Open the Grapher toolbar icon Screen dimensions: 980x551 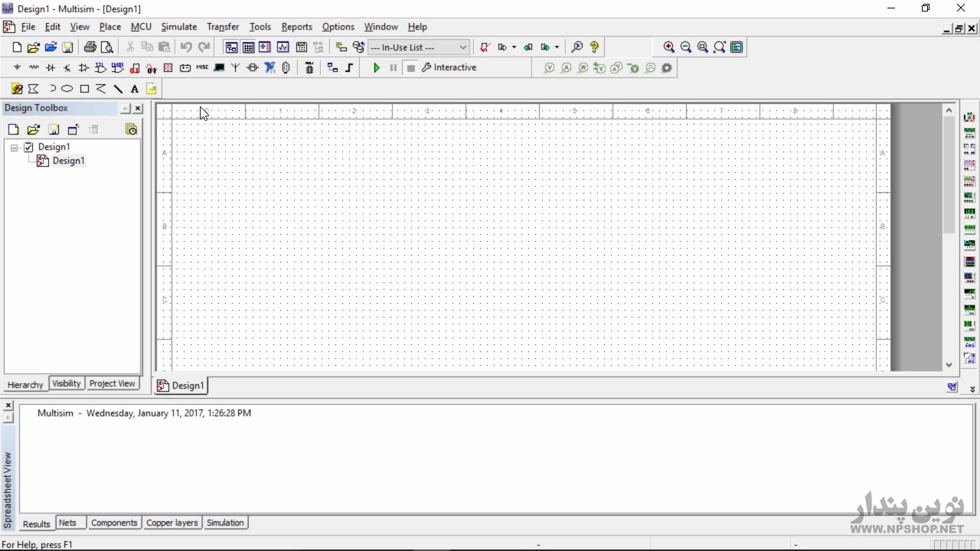tap(283, 47)
